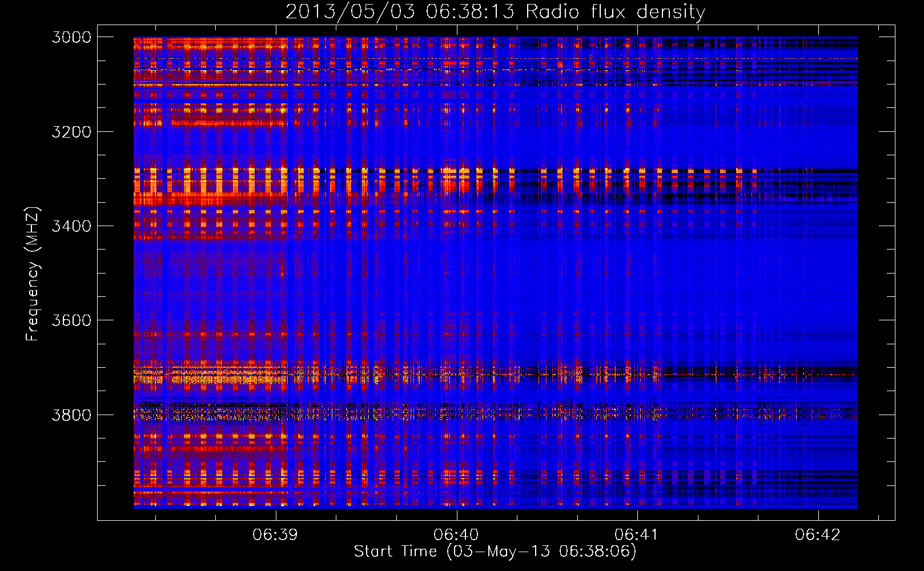The height and width of the screenshot is (571, 924).
Task: Click the 3800 frequency tick label
Action: point(71,415)
